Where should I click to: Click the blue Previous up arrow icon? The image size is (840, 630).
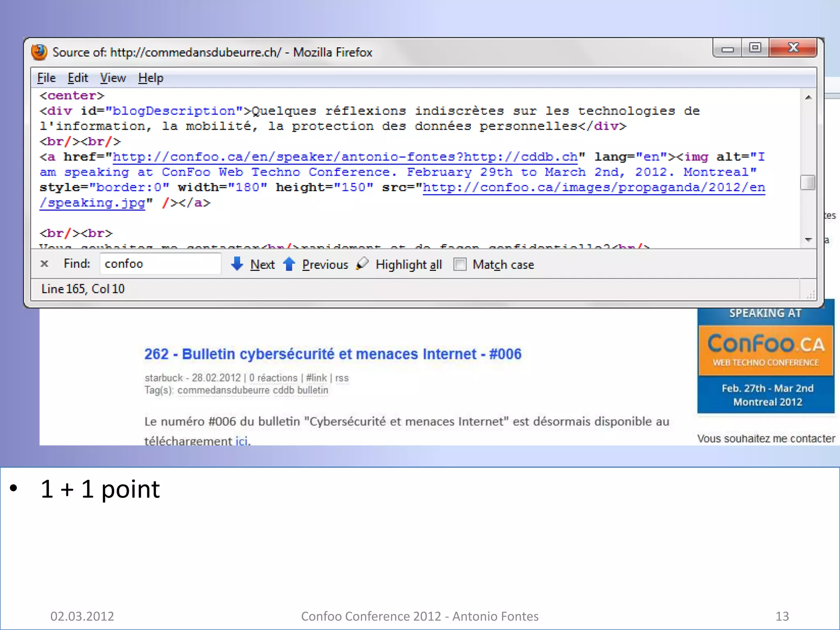[289, 264]
